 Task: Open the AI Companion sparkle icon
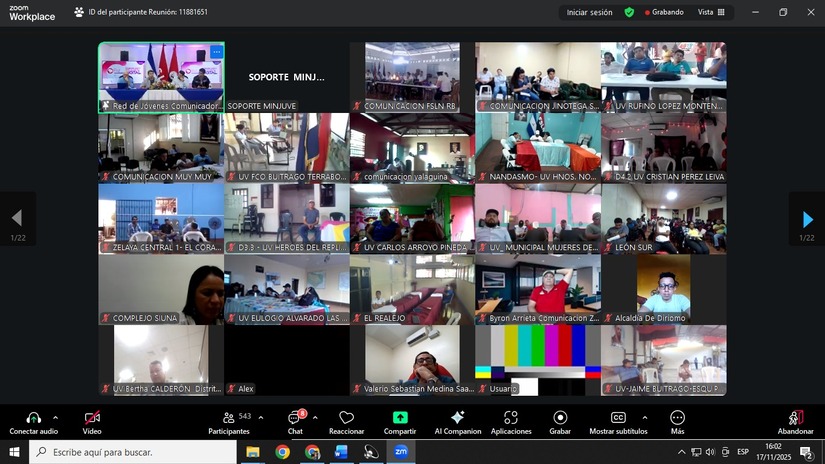[457, 417]
